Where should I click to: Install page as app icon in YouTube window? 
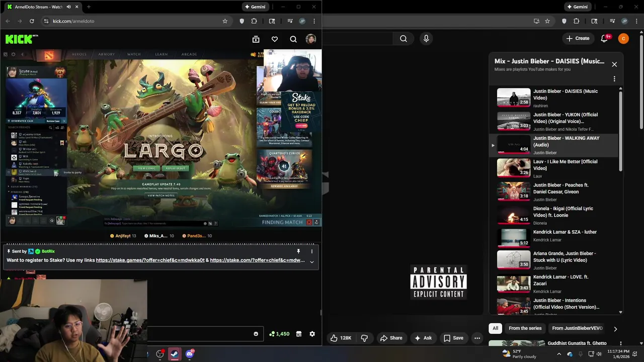pos(536,21)
